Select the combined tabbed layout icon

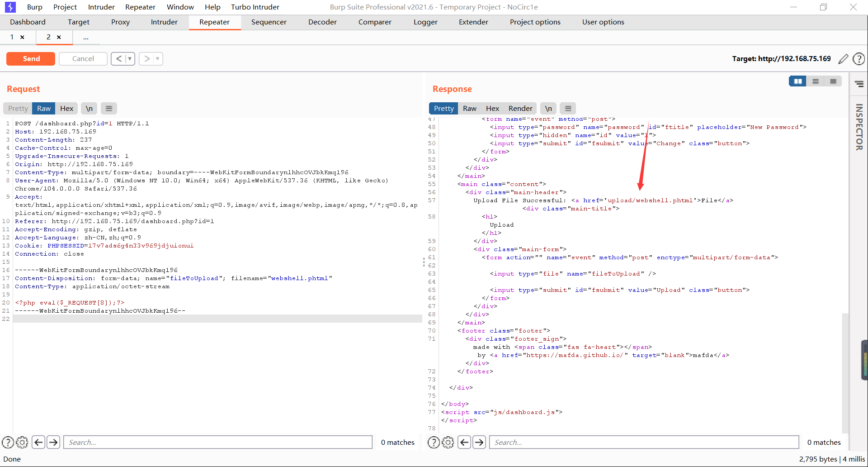pyautogui.click(x=833, y=81)
